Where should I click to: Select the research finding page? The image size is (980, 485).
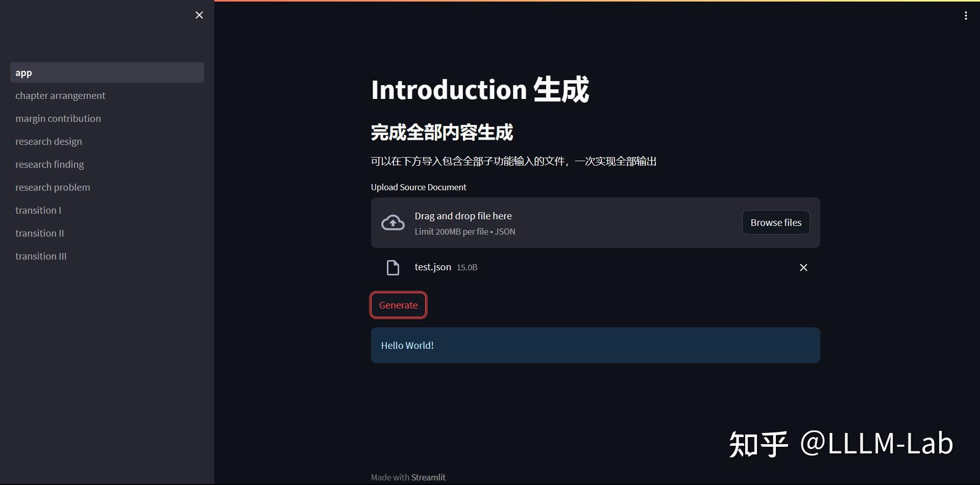(x=50, y=164)
